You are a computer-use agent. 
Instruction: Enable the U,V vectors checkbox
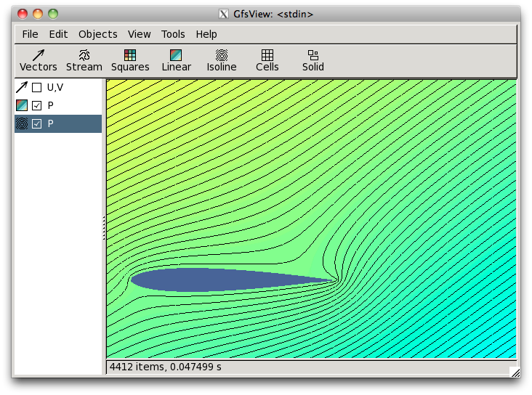pyautogui.click(x=36, y=87)
